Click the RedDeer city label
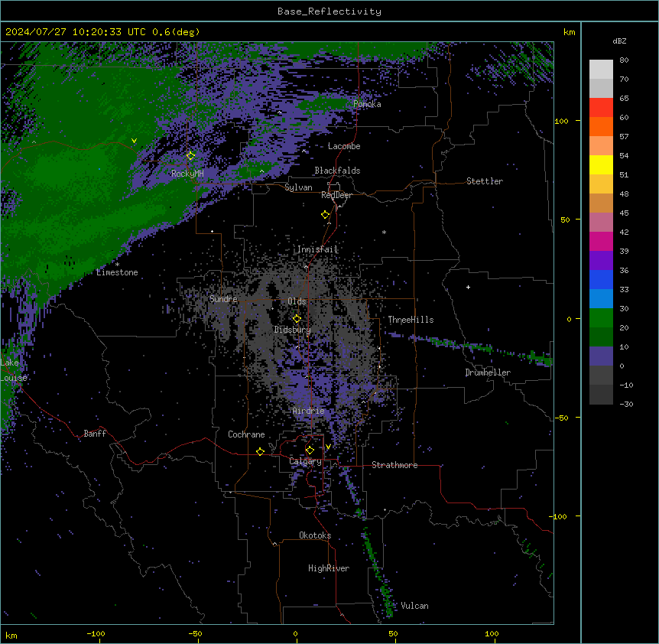659x644 pixels. point(336,195)
